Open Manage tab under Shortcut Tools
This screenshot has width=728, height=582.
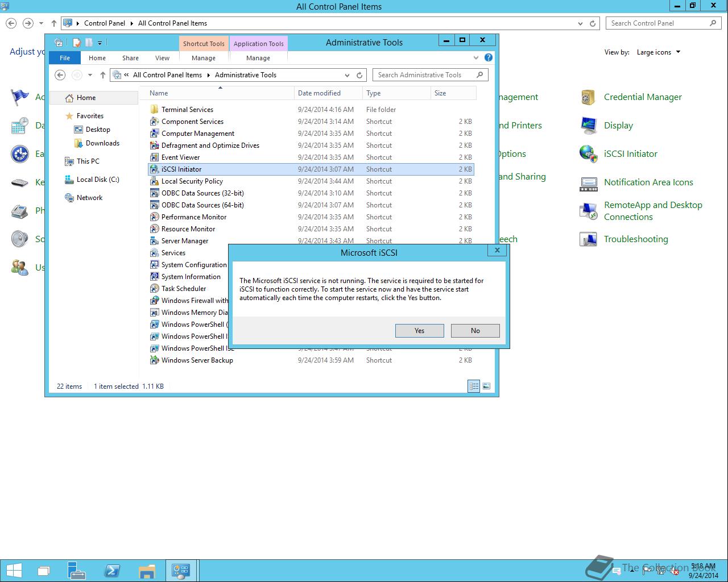204,58
